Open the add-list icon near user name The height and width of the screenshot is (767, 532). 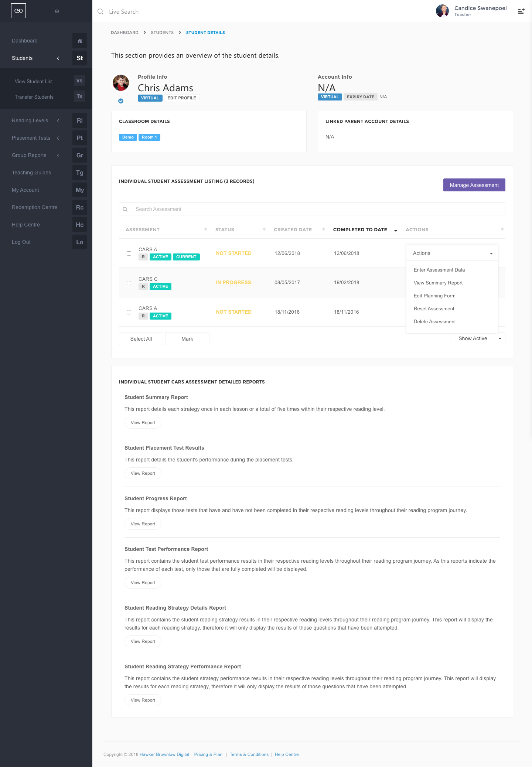tap(521, 11)
